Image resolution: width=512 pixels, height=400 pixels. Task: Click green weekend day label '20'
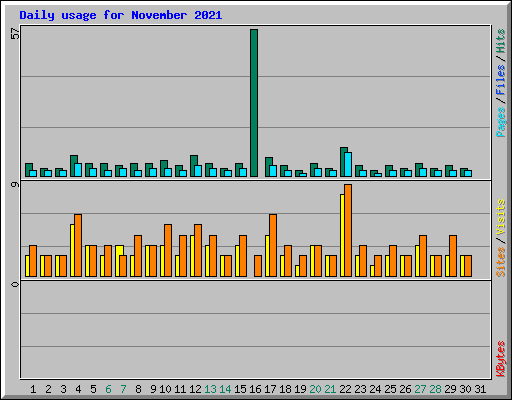pos(315,389)
